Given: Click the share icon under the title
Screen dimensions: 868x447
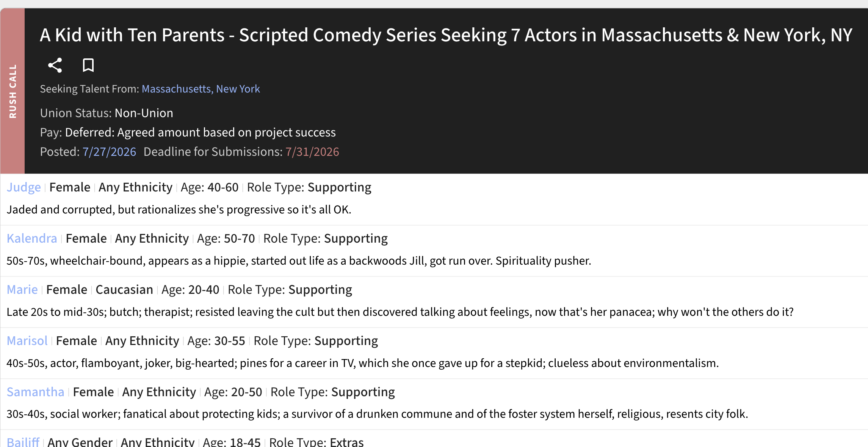Looking at the screenshot, I should (x=55, y=65).
